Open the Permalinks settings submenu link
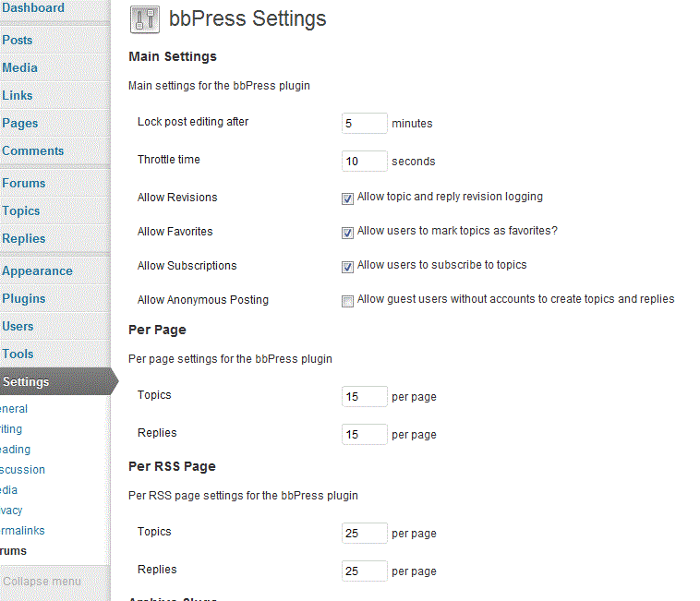Viewport: 700px width, 601px height. tap(23, 531)
